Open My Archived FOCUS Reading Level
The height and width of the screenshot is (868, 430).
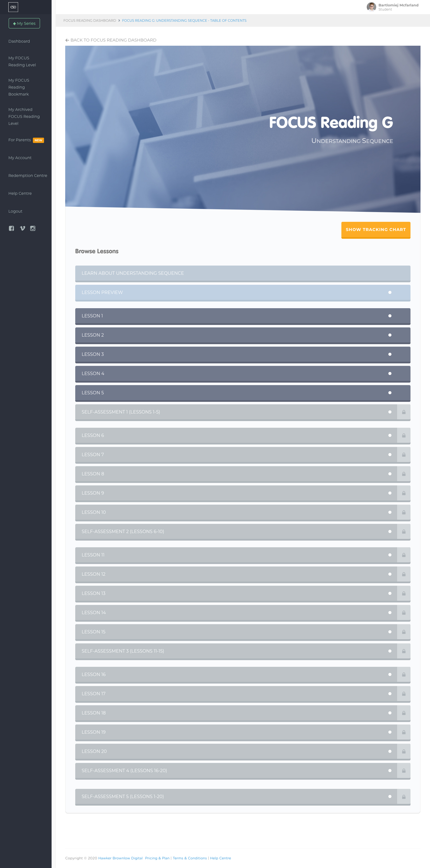click(x=24, y=116)
